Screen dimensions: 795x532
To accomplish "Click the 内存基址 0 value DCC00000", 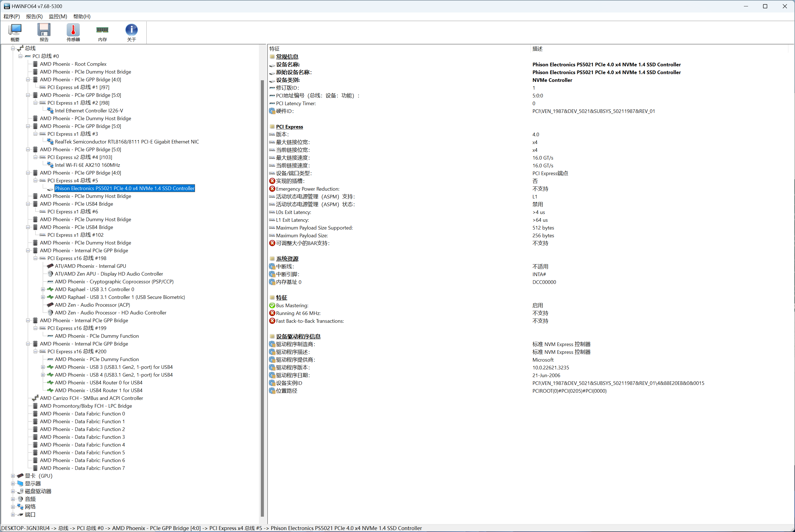I will pos(544,282).
